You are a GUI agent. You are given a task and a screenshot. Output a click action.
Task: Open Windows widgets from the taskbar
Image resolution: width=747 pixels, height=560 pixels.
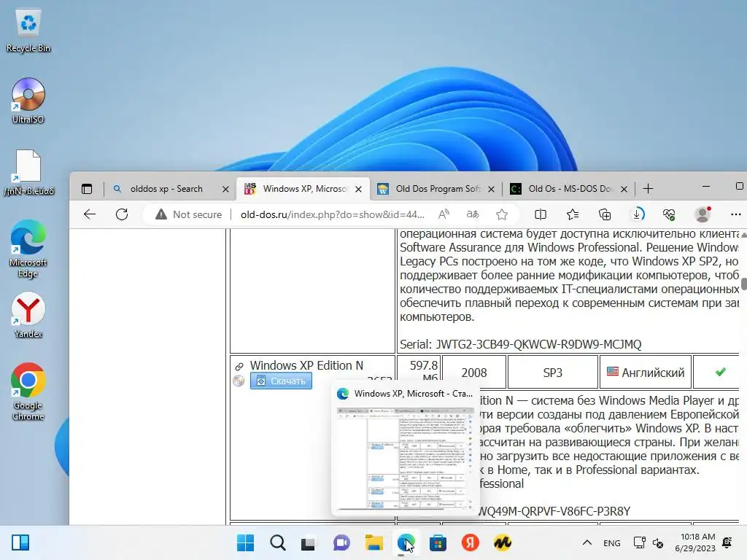(20, 542)
